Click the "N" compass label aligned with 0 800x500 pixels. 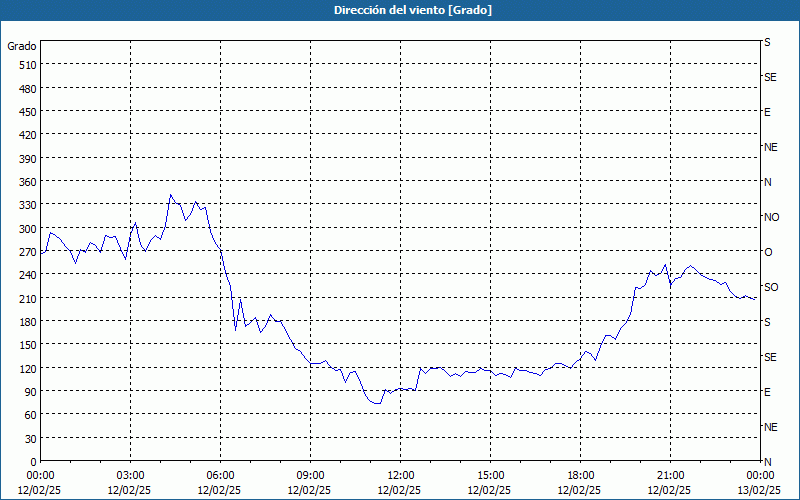pos(767,462)
